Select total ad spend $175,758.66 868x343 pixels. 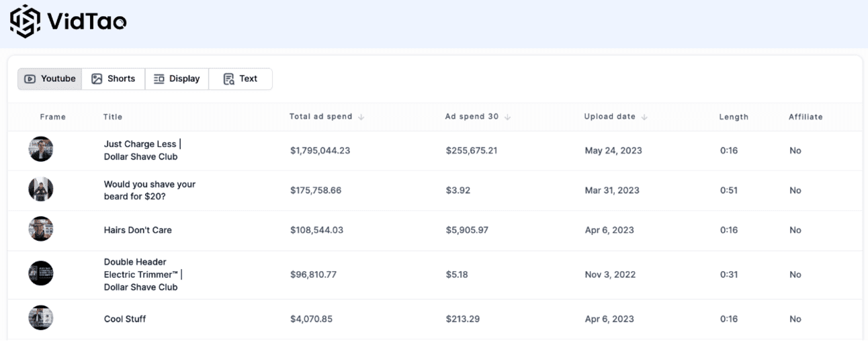[316, 190]
